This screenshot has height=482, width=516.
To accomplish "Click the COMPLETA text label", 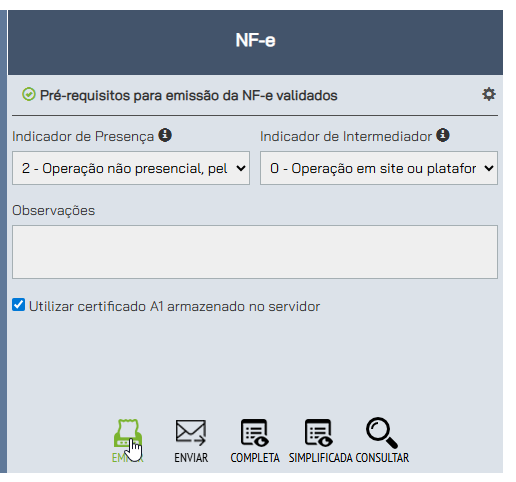I will 255,458.
